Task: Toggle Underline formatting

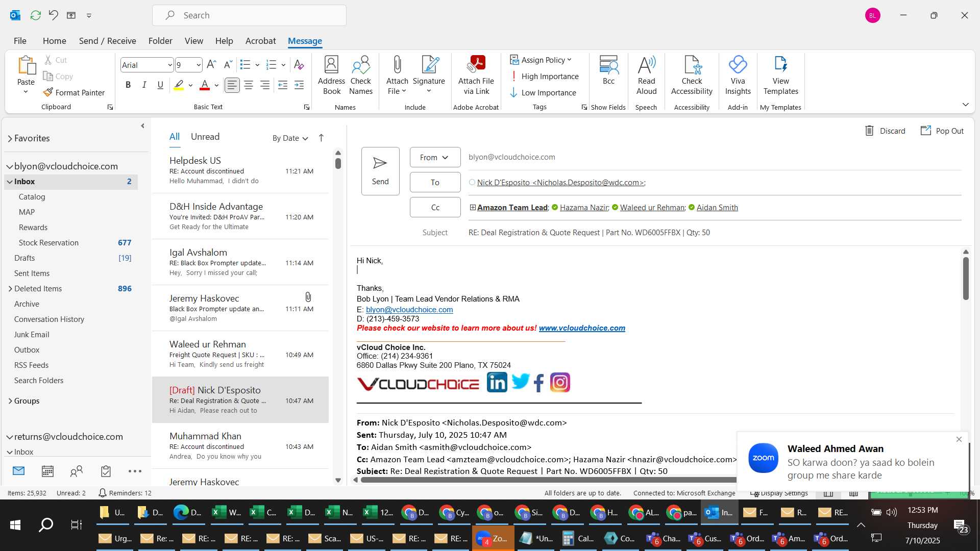Action: pos(160,85)
